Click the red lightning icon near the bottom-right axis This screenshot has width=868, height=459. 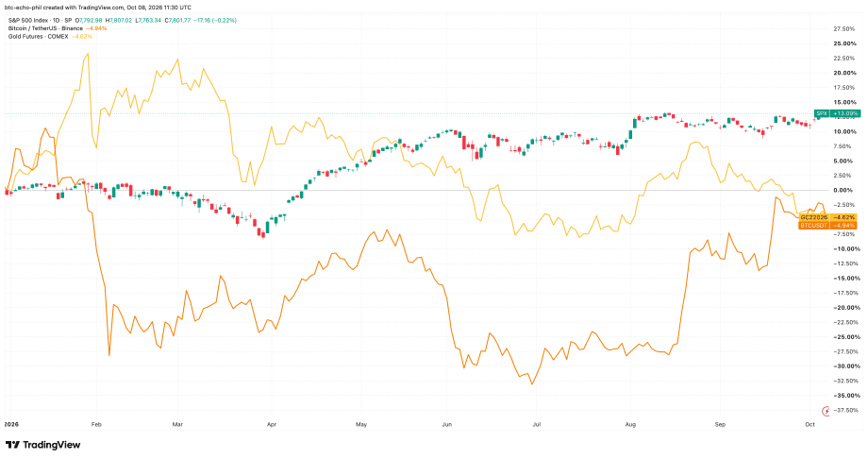point(826,411)
